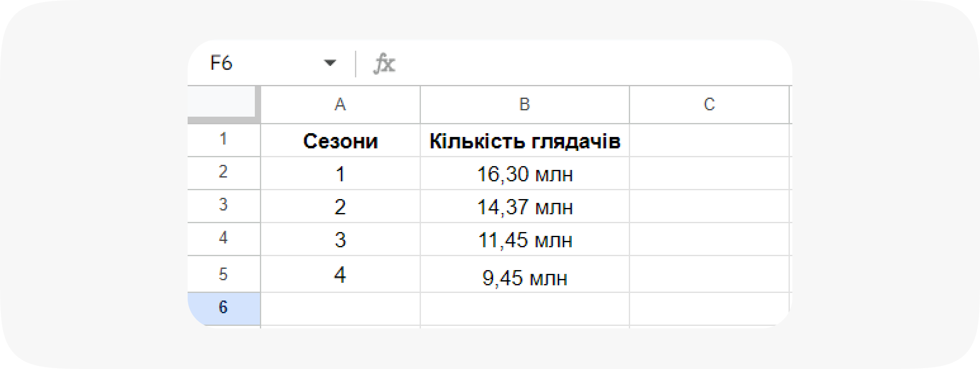Click cell A5 containing season 4

coord(339,275)
